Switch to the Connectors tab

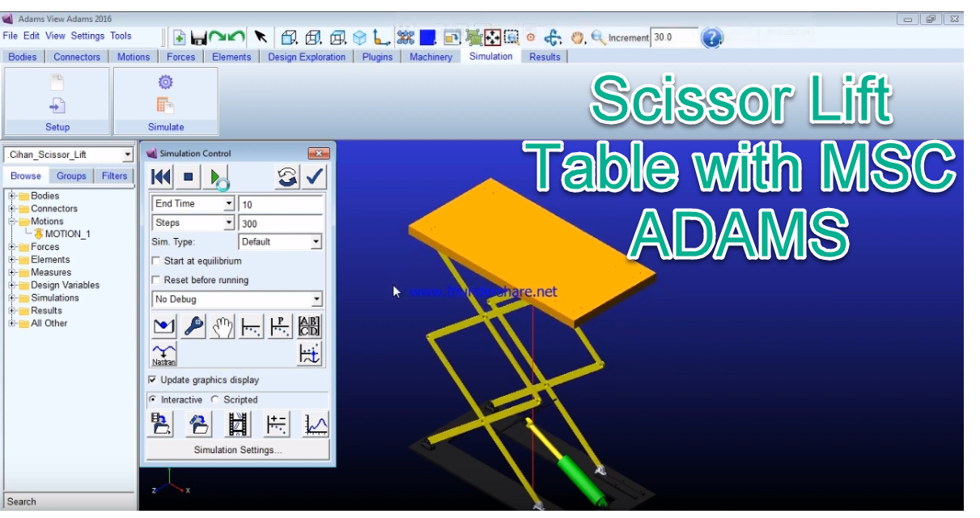coord(77,57)
